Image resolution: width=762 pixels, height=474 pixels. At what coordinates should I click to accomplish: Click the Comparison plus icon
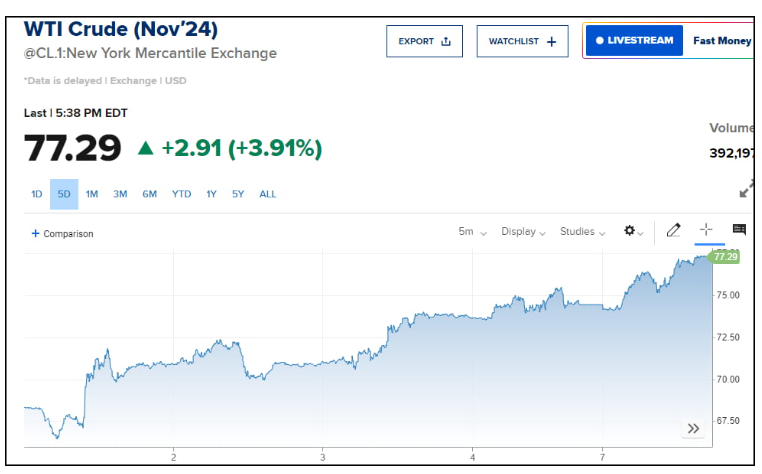36,234
